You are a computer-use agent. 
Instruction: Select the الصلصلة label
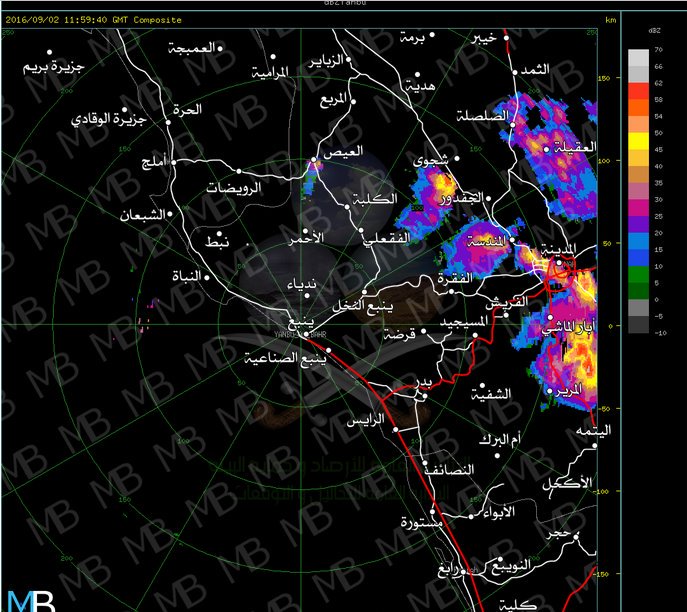(482, 116)
